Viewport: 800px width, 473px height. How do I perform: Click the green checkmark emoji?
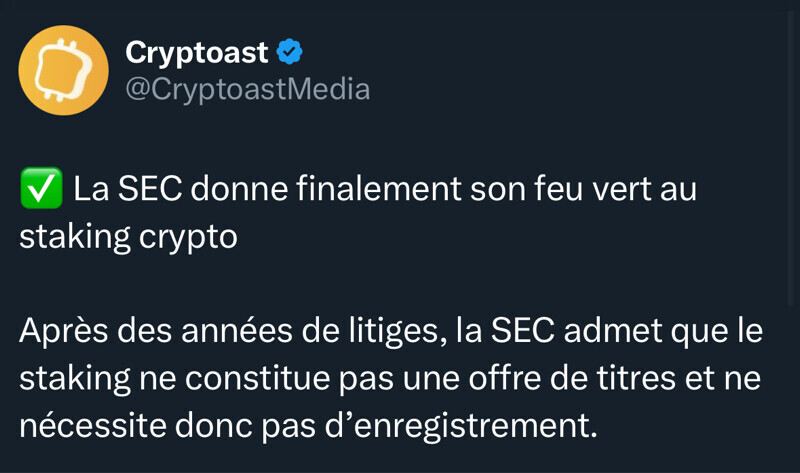tap(41, 190)
